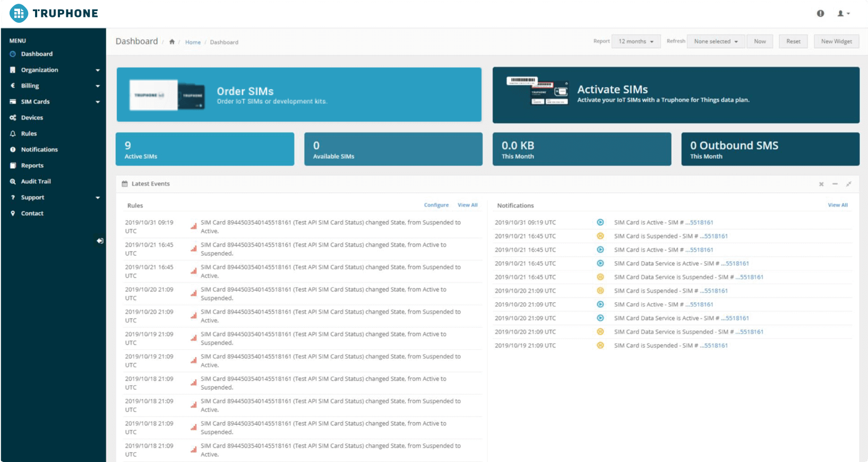Click the Reset button
Image resolution: width=868 pixels, height=462 pixels.
[793, 41]
